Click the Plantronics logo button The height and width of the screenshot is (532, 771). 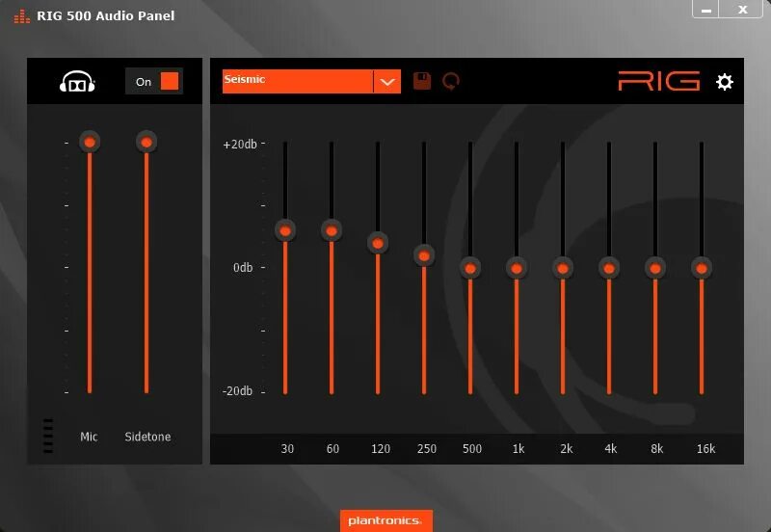click(x=386, y=520)
